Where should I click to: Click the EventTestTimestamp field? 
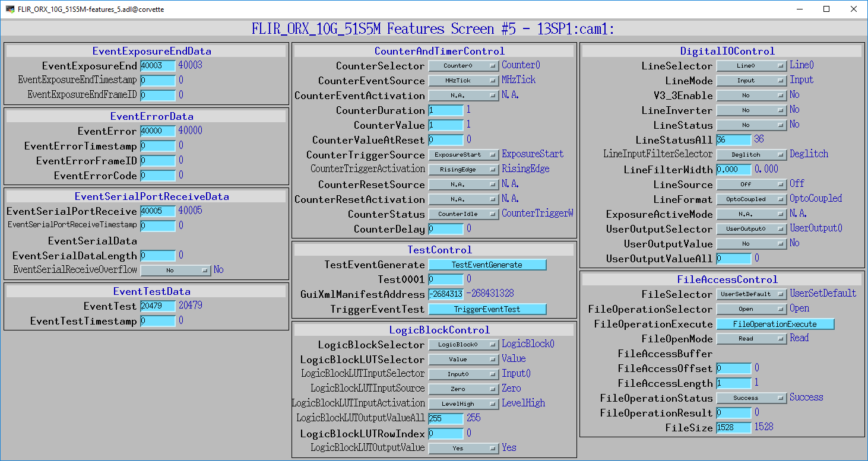[x=158, y=321]
